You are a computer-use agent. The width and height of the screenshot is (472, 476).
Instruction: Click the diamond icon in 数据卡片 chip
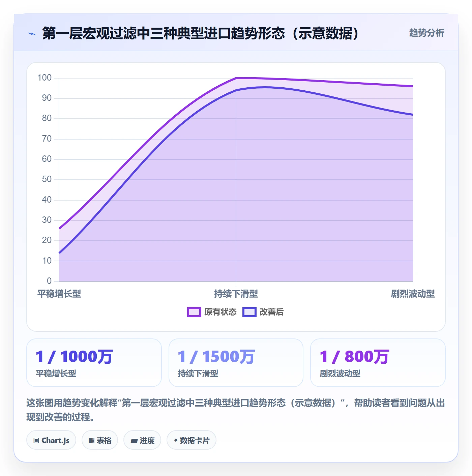tap(176, 440)
